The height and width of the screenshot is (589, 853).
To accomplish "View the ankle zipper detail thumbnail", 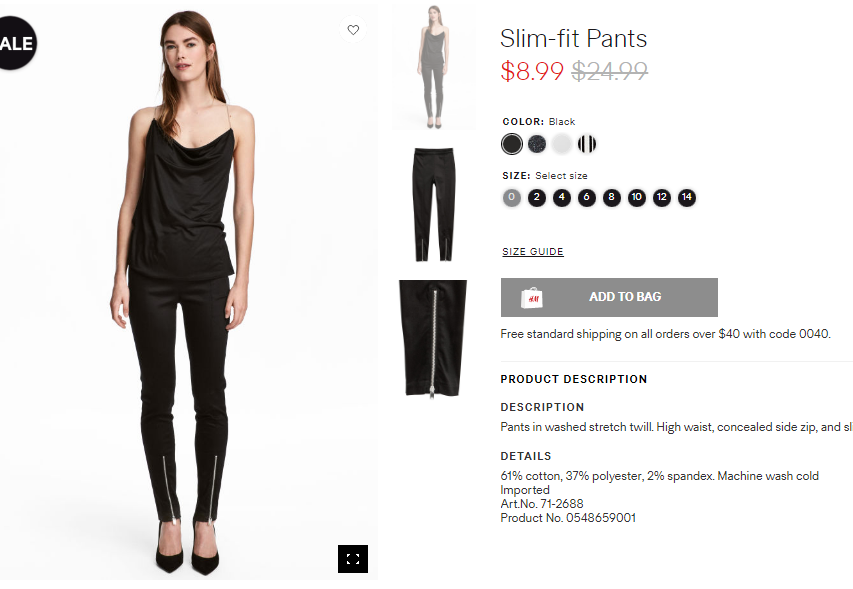I will [x=433, y=338].
